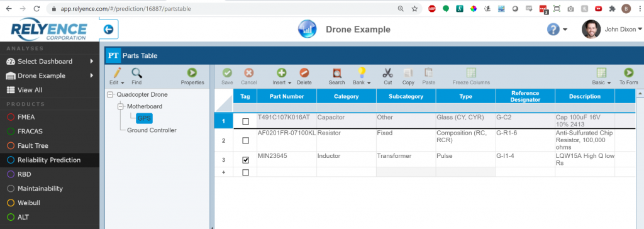Image resolution: width=644 pixels, height=229 pixels.
Task: Open the Help dropdown arrow
Action: [565, 30]
